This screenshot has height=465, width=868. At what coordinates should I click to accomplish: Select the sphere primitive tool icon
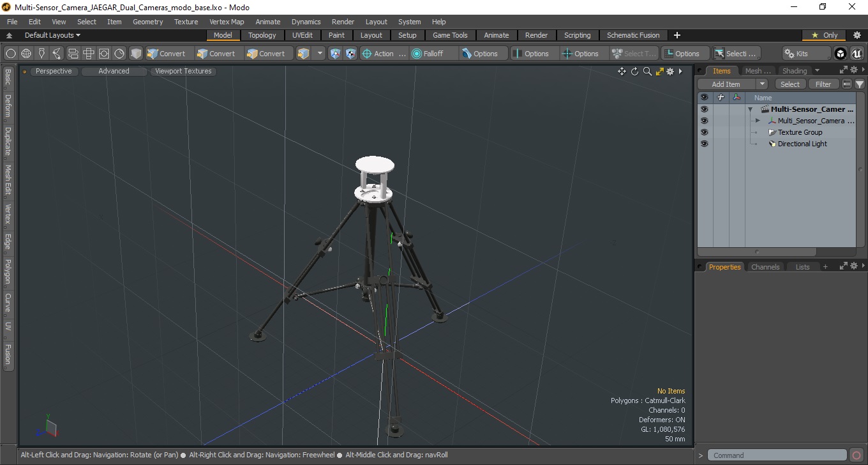click(11, 54)
